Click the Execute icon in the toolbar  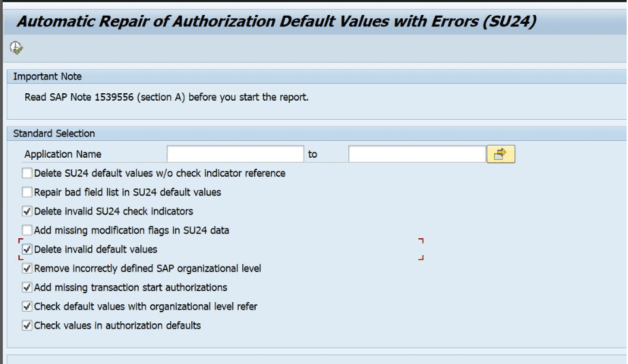click(x=16, y=48)
